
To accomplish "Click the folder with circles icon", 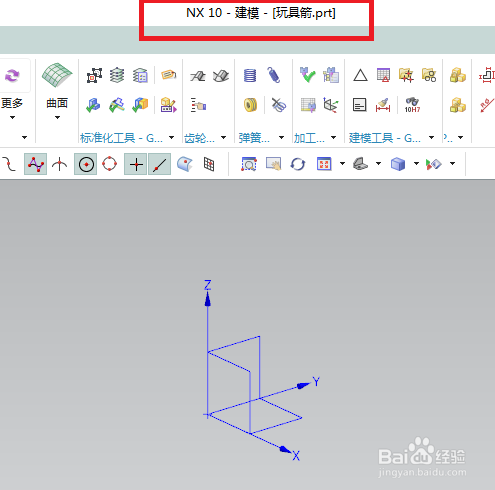I will click(429, 75).
